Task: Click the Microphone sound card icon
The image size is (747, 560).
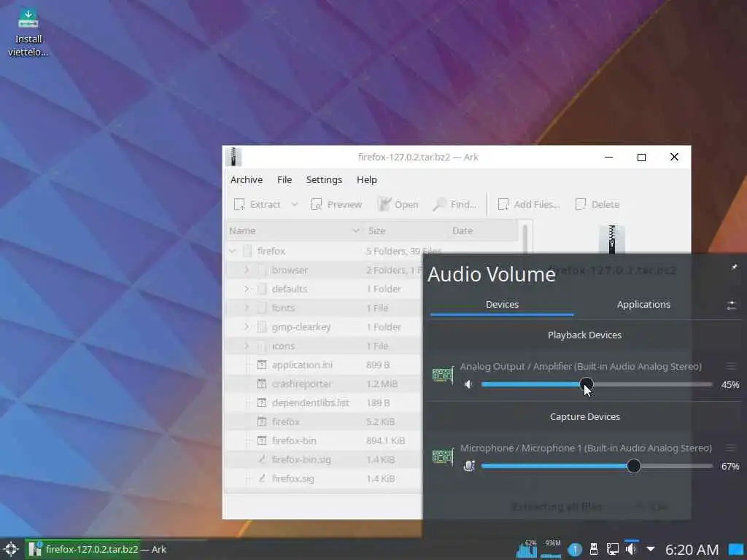Action: 443,457
